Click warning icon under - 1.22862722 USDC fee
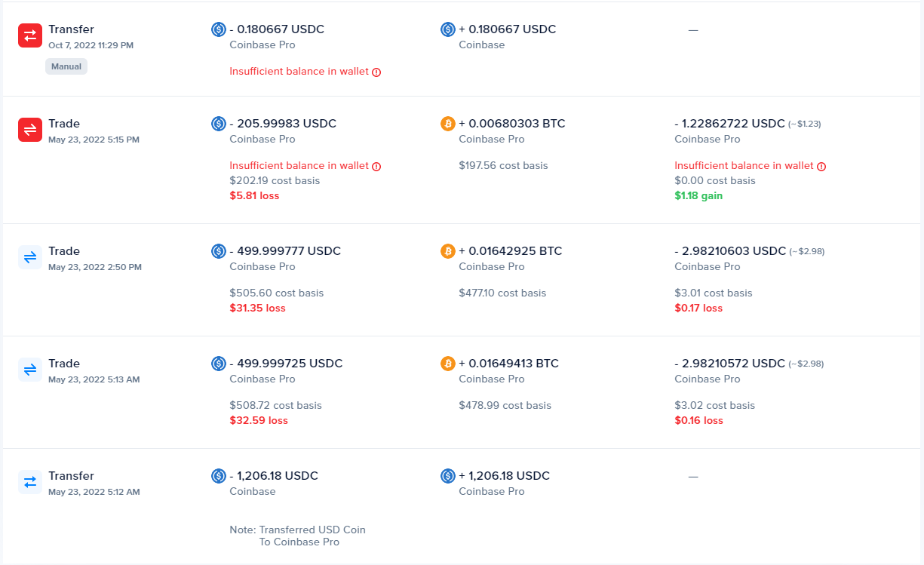Viewport: 924px width, 565px height. point(821,167)
